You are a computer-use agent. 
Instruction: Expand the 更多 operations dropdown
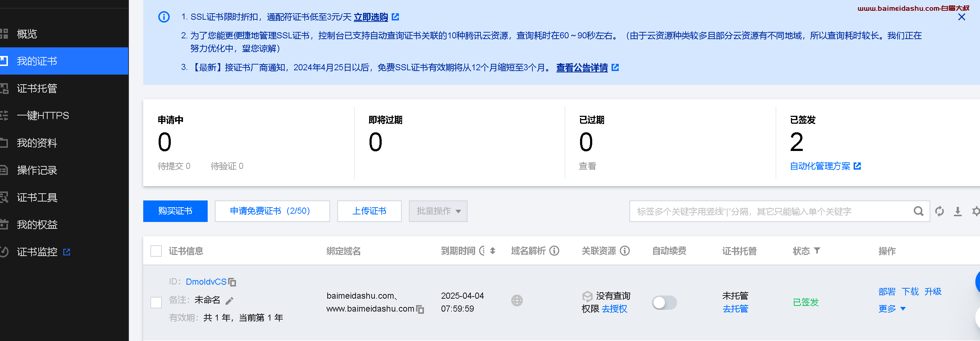click(x=892, y=309)
